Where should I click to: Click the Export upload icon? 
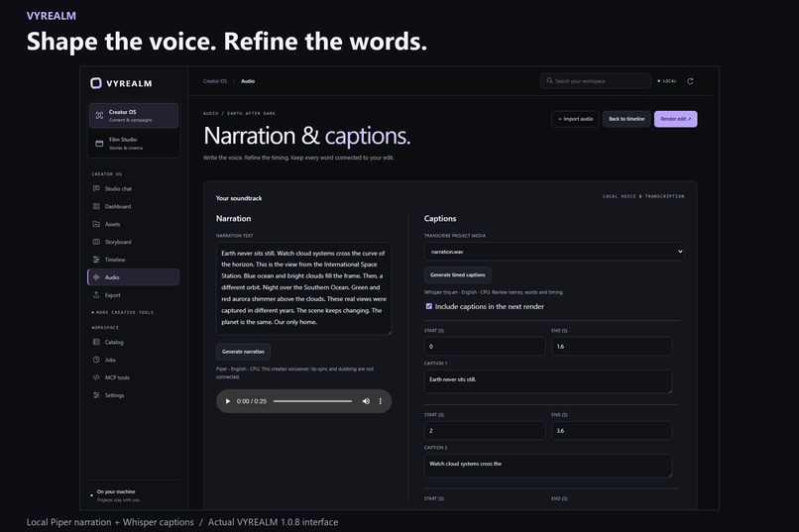[96, 295]
